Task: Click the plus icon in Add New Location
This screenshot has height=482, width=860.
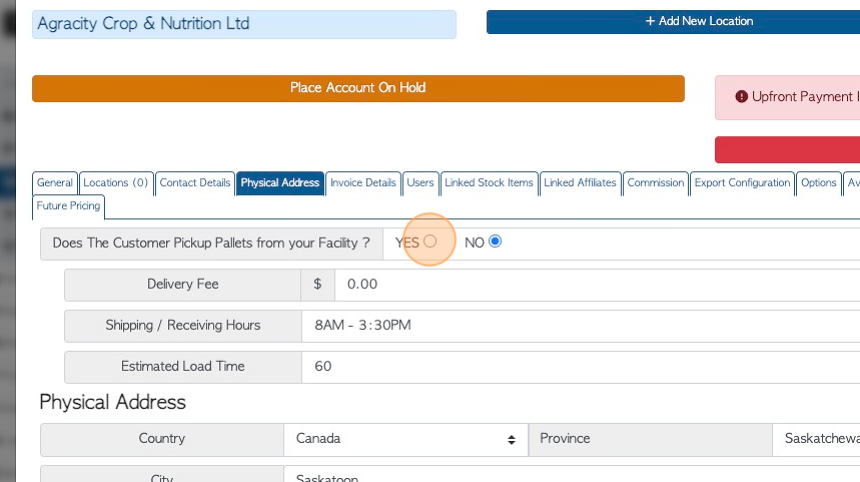Action: click(650, 21)
